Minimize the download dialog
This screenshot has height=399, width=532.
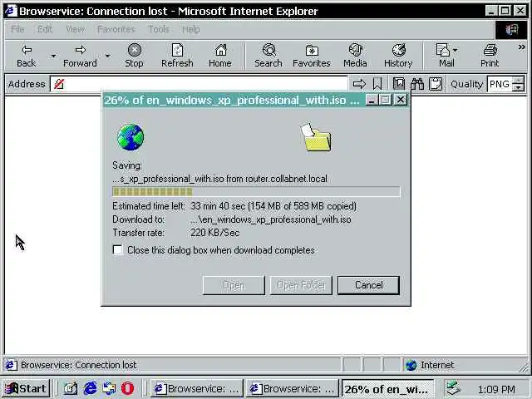[372, 100]
